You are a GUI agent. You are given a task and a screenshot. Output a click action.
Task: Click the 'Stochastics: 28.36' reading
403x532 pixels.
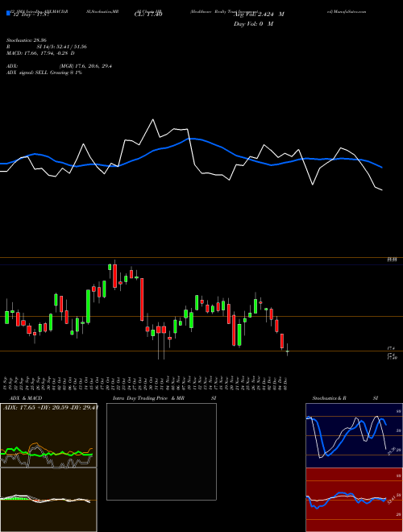point(26,40)
